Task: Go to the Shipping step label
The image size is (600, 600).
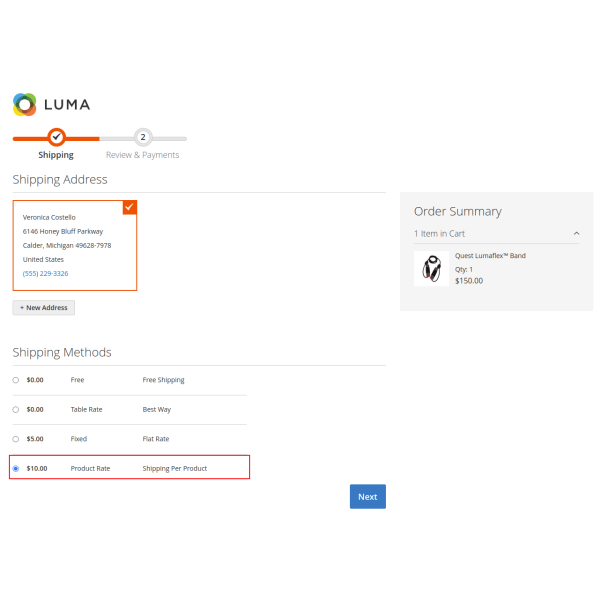Action: (x=56, y=155)
